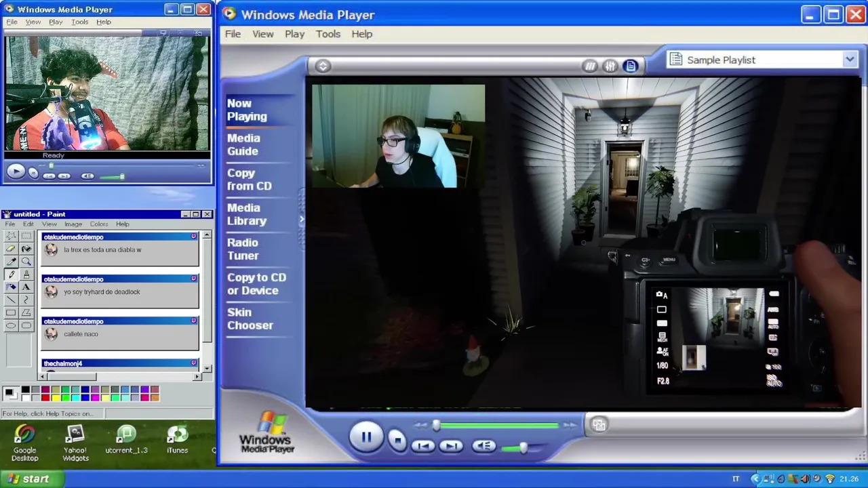Open the Image menu in Paint

pos(73,224)
